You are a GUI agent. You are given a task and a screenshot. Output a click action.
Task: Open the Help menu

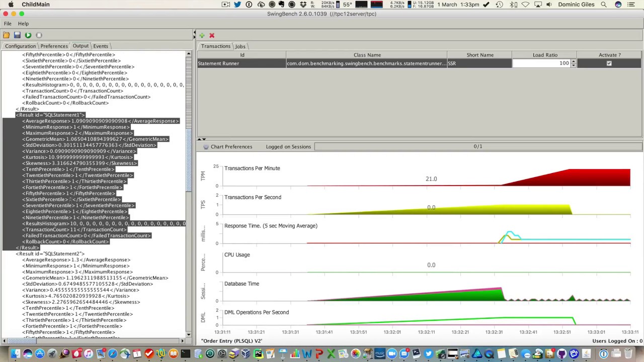click(23, 24)
